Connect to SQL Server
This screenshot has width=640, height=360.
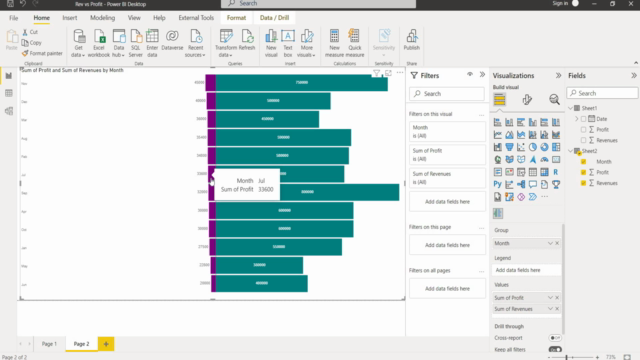136,43
